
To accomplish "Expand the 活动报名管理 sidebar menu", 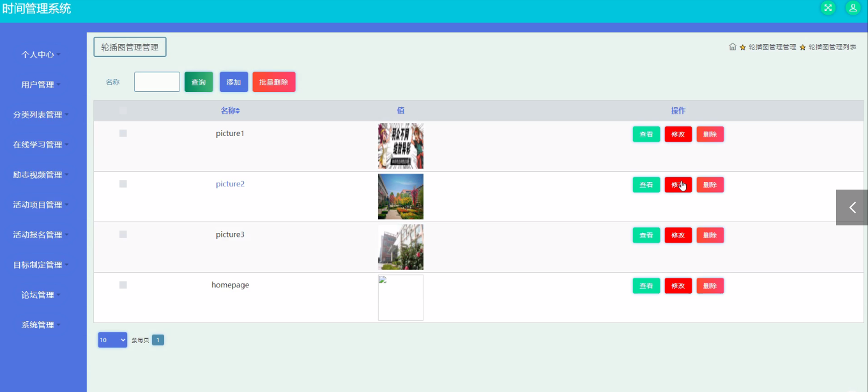I will point(42,234).
